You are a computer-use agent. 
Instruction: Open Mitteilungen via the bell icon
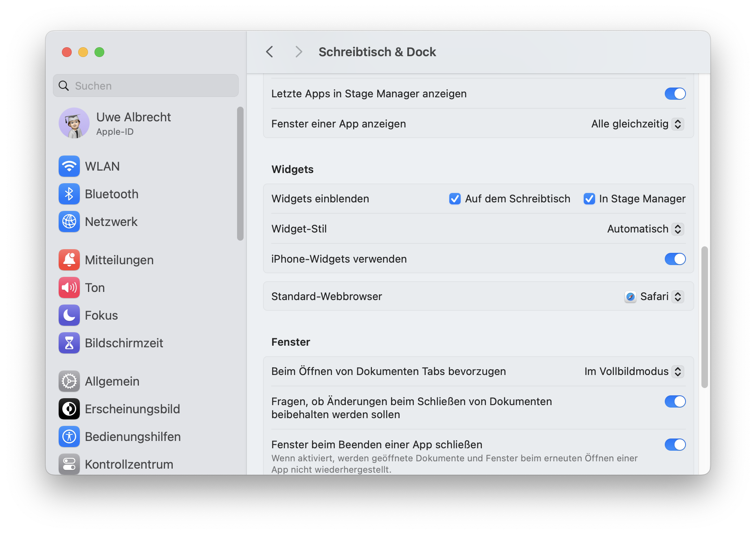69,260
